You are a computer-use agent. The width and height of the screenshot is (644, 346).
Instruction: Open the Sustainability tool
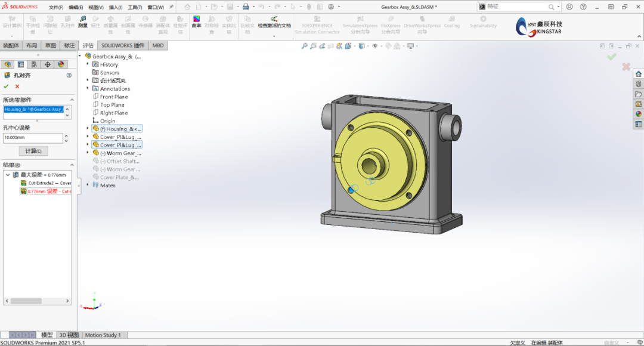pyautogui.click(x=483, y=24)
